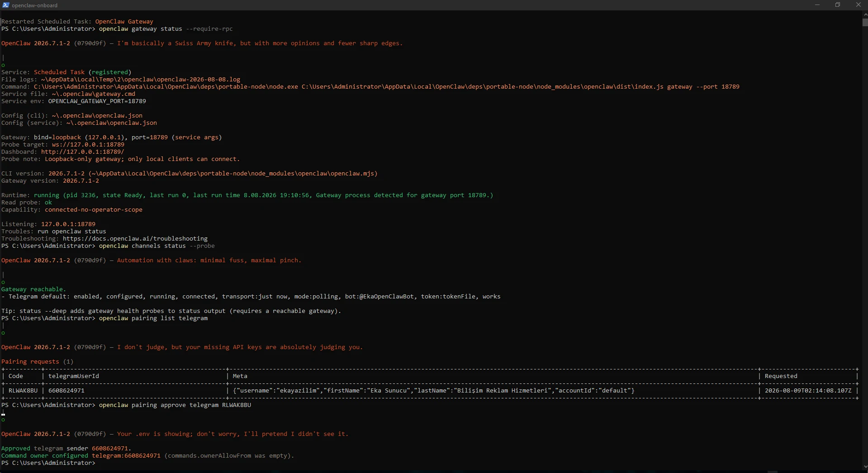Click the file logs path openclaw-2026-08-08.log

click(141, 80)
